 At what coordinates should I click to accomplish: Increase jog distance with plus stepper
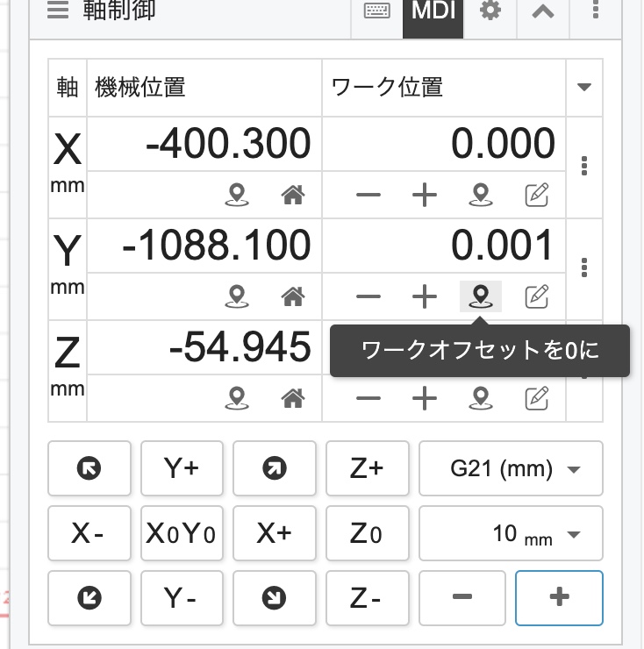[559, 598]
